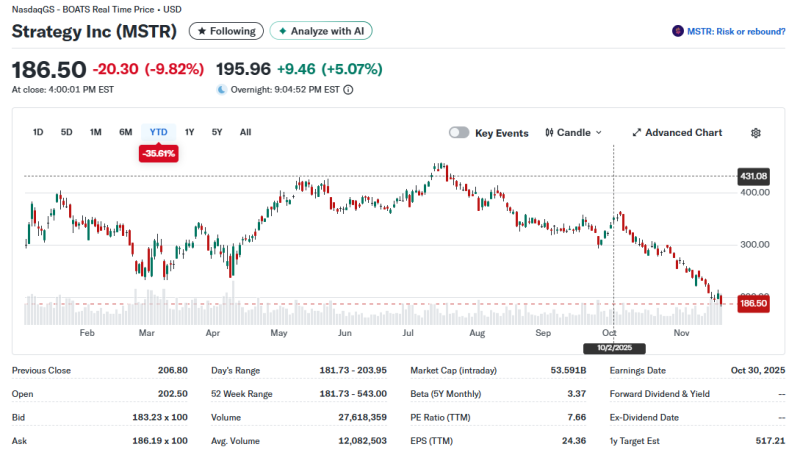The width and height of the screenshot is (800, 458).
Task: Select the 1Y time range tab
Action: tap(189, 132)
